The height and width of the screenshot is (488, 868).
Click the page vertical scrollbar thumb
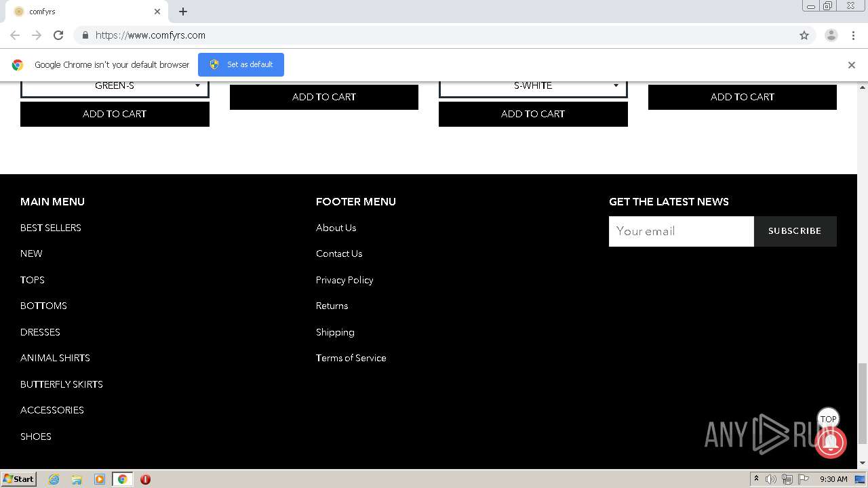tap(863, 403)
